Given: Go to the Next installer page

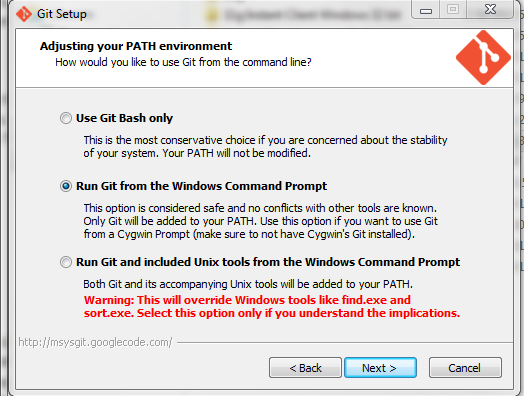Looking at the screenshot, I should [x=380, y=368].
